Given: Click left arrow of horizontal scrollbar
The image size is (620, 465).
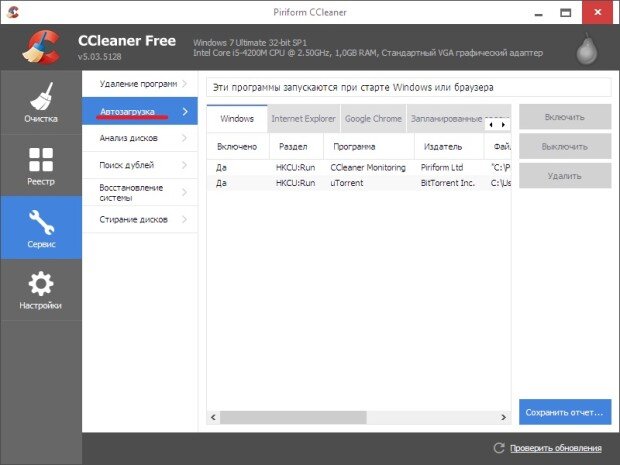Looking at the screenshot, I should pyautogui.click(x=214, y=417).
